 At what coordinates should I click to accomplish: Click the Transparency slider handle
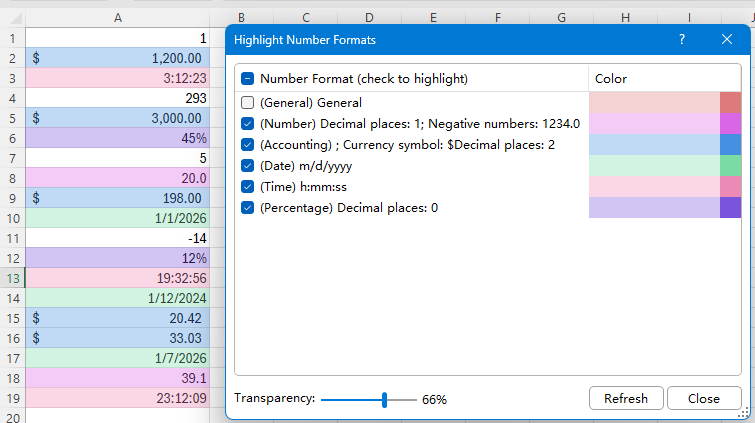[x=384, y=399]
